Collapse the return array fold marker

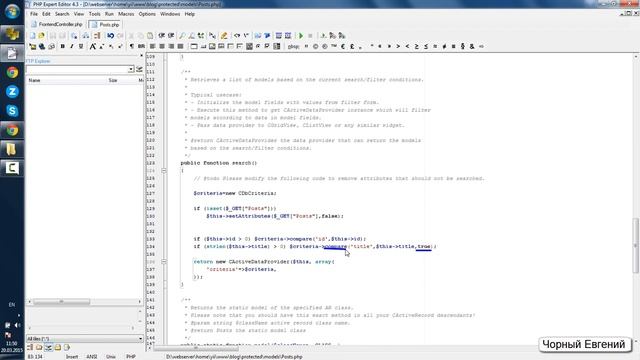tap(164, 262)
